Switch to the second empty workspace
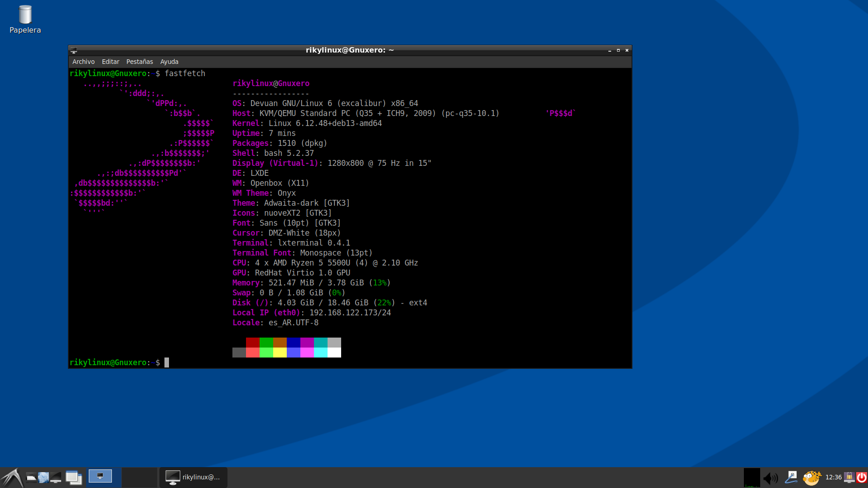 tap(140, 477)
